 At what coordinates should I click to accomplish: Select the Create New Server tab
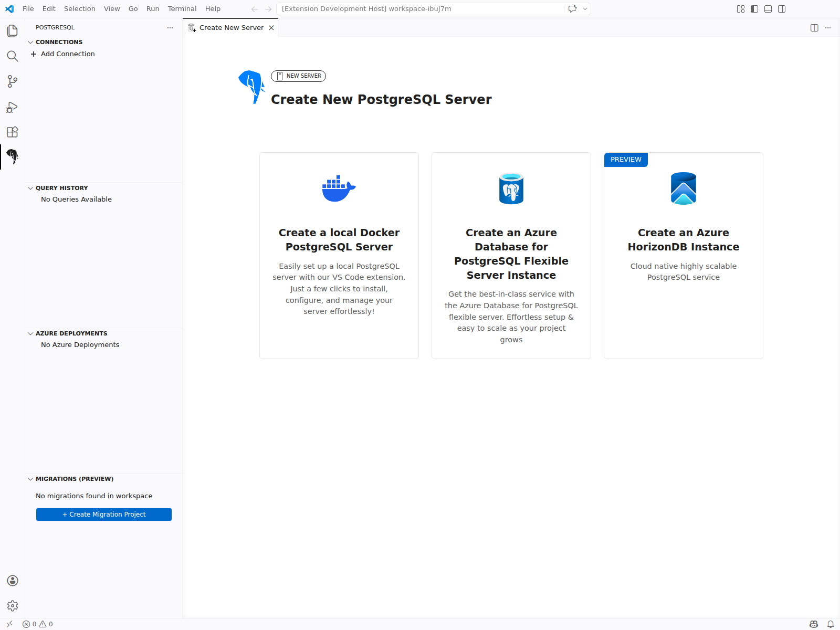pyautogui.click(x=231, y=28)
